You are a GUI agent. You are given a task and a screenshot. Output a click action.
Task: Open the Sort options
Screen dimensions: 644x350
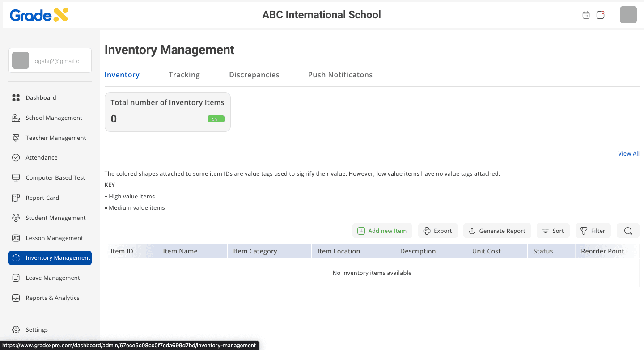(553, 231)
